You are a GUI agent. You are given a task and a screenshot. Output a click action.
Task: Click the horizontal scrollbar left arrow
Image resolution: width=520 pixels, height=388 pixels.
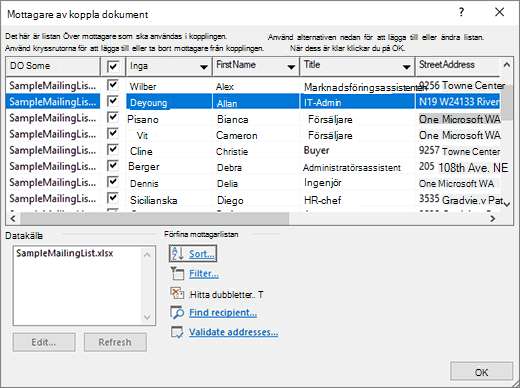coord(13,218)
